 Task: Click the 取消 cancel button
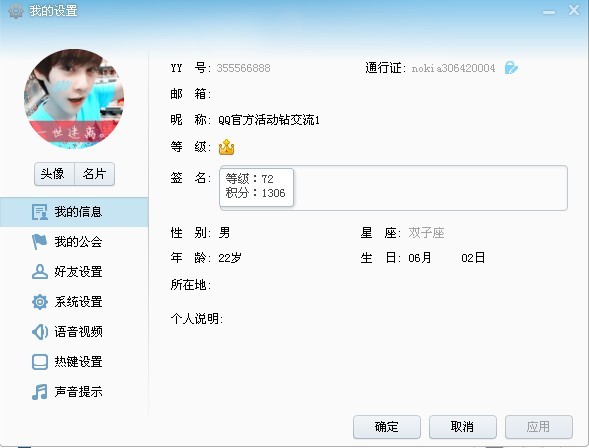462,427
